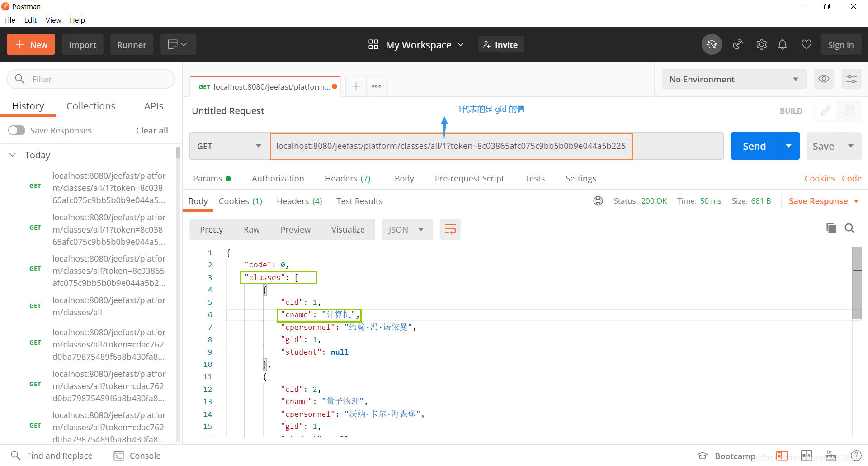Click the Filter search field
The width and height of the screenshot is (868, 466).
click(91, 79)
